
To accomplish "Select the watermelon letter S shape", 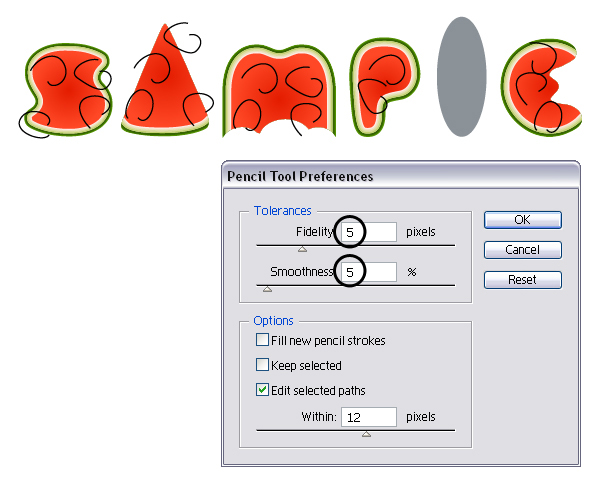I will (x=69, y=90).
